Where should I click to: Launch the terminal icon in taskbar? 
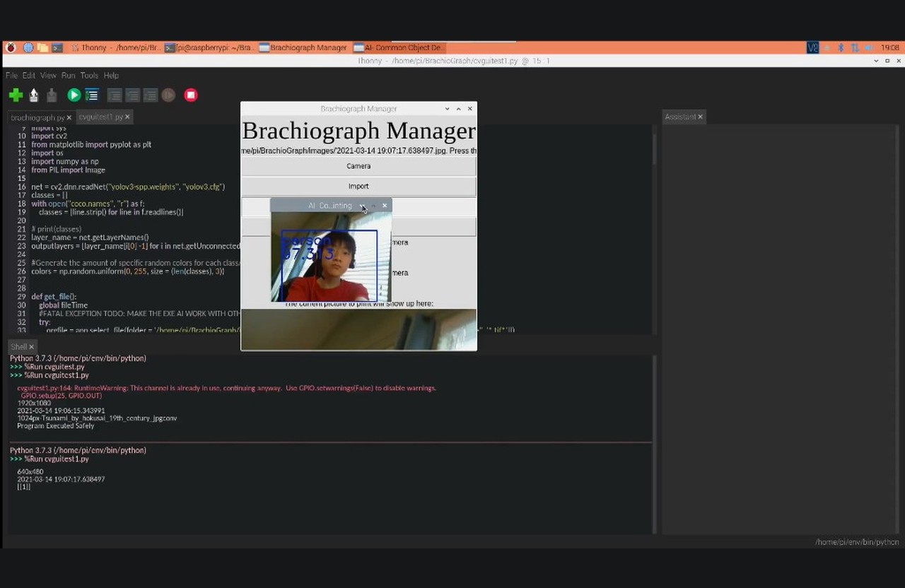(x=57, y=47)
